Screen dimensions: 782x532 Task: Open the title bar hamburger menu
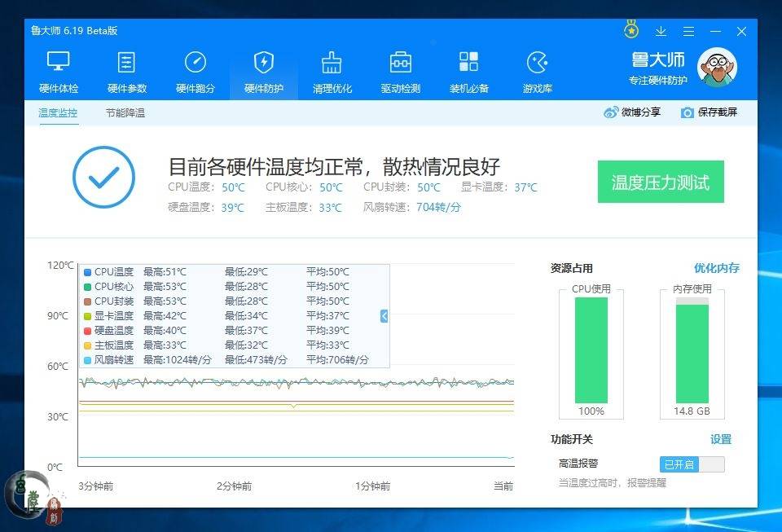[688, 31]
